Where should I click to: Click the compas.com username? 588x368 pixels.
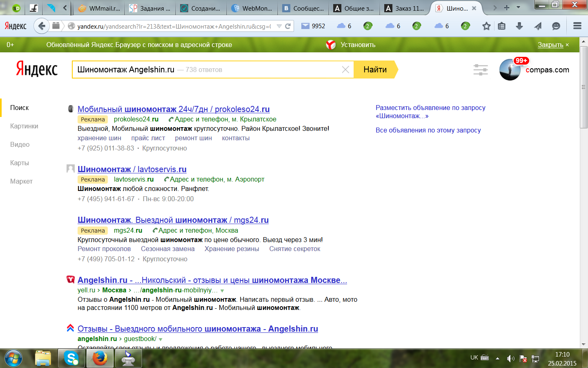tap(548, 70)
